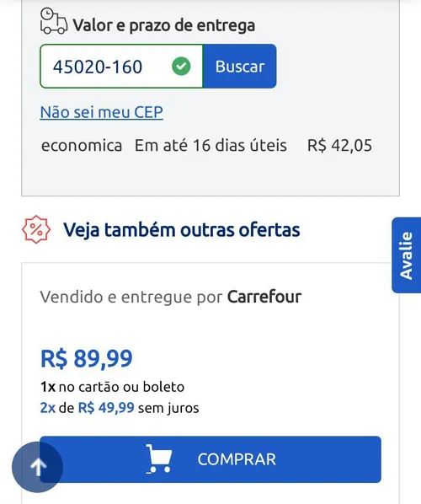Open the Avalie feedback side tab
Image resolution: width=421 pixels, height=504 pixels.
[406, 255]
